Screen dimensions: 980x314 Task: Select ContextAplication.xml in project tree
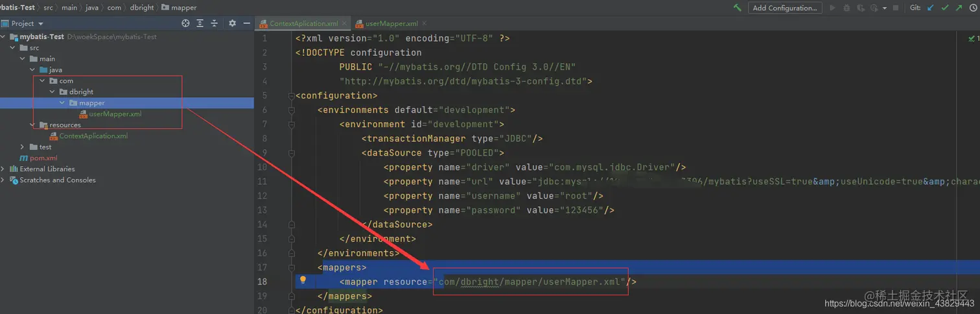93,136
